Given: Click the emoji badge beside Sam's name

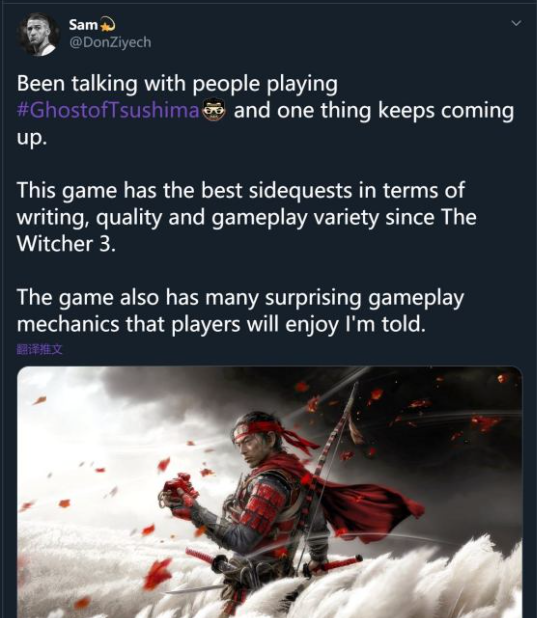Looking at the screenshot, I should pos(107,25).
